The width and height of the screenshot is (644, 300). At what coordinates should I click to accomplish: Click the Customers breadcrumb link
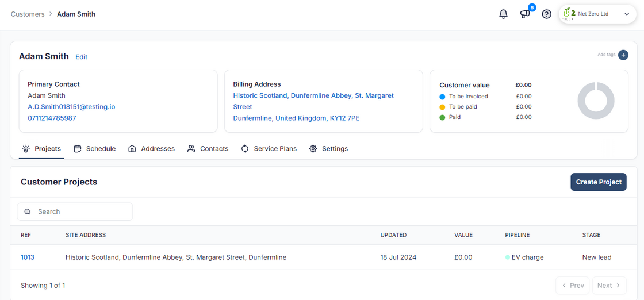pos(28,14)
